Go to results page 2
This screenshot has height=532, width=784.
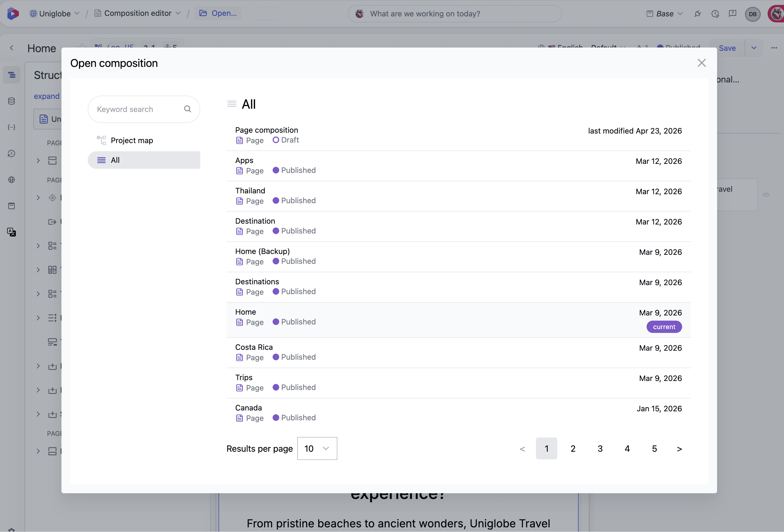(x=573, y=448)
